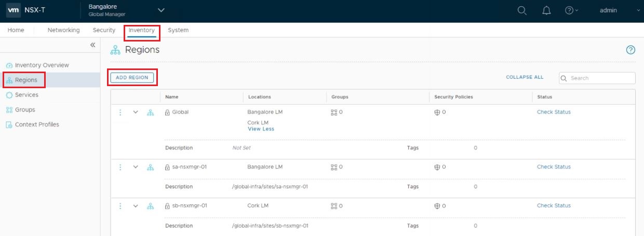Click the ADD REGION button

132,77
